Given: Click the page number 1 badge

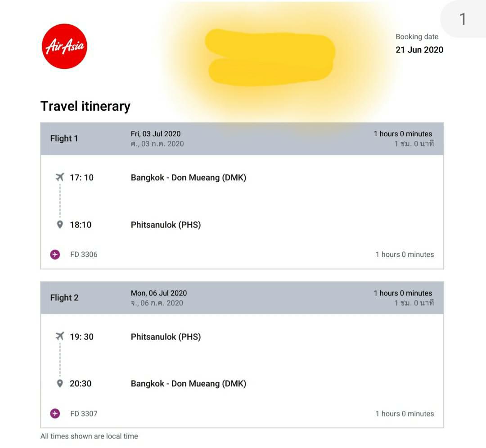Looking at the screenshot, I should pos(463,19).
